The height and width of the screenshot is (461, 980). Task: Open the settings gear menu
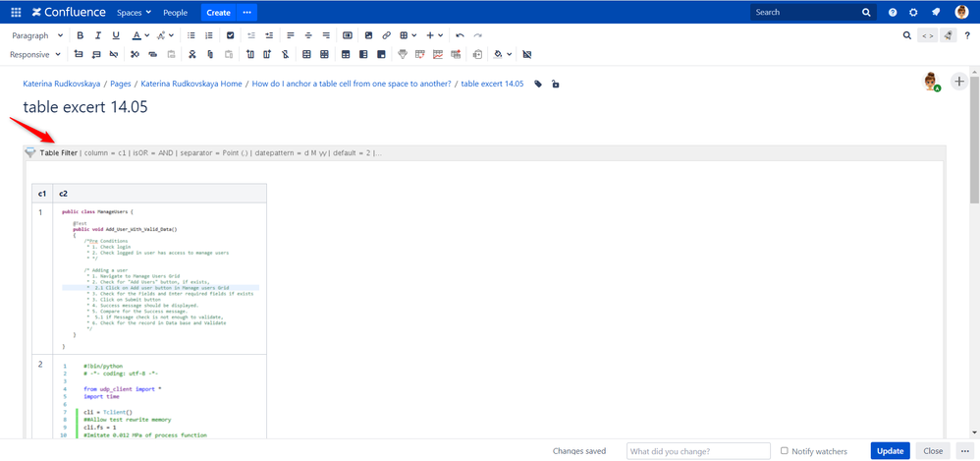tap(914, 12)
